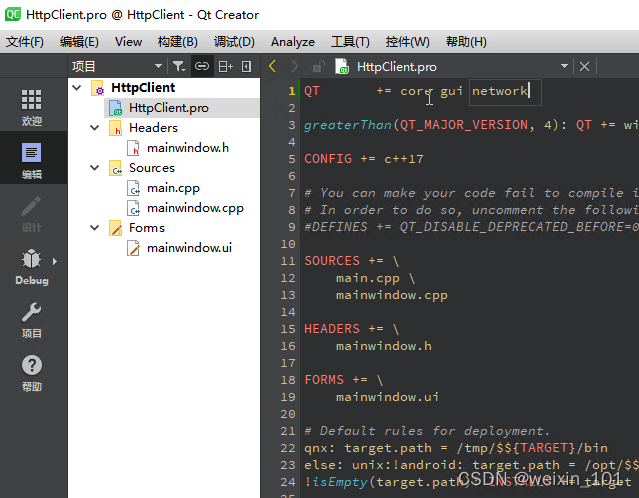Click the Forms folder icon
Image resolution: width=639 pixels, height=498 pixels.
pyautogui.click(x=116, y=228)
